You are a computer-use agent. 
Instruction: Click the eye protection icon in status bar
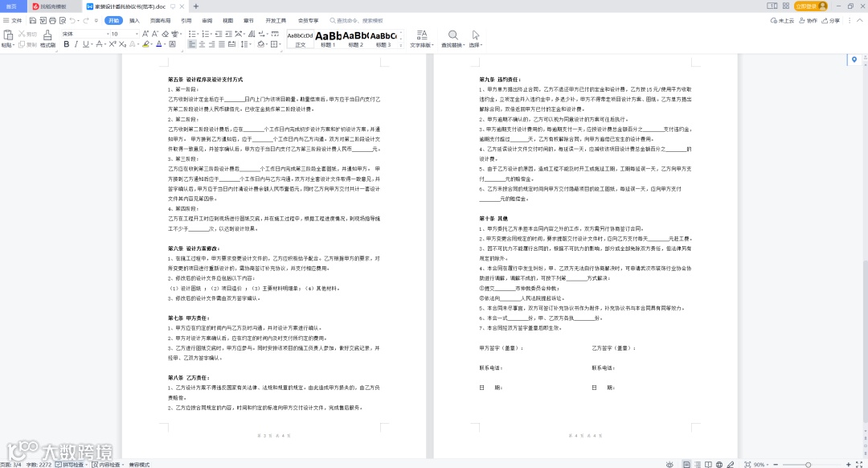tap(669, 464)
